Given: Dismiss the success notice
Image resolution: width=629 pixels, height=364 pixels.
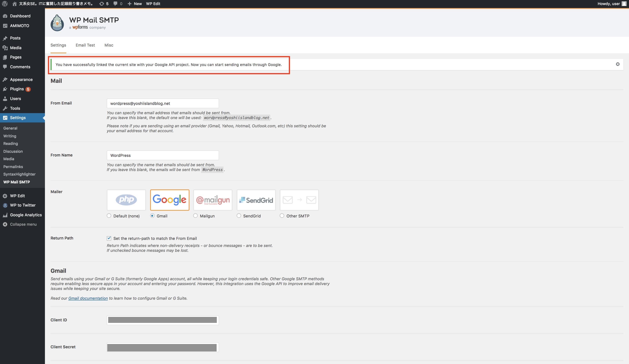Looking at the screenshot, I should 618,64.
